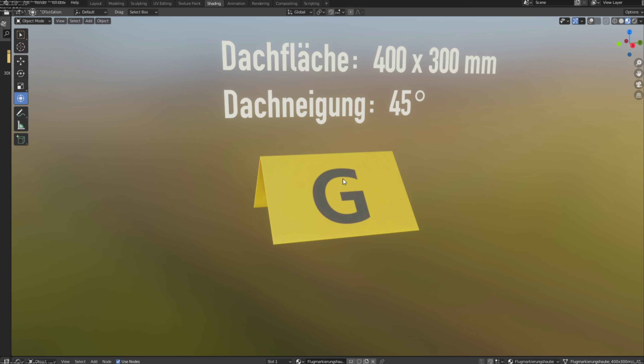The image size is (644, 364).
Task: Browse material dropdown next to Slot 1
Action: (x=300, y=361)
